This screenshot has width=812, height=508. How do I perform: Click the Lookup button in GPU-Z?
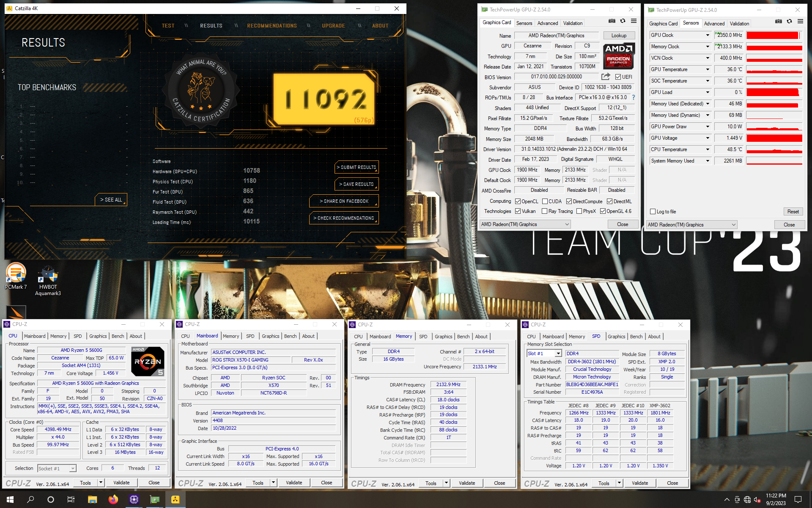pyautogui.click(x=619, y=36)
